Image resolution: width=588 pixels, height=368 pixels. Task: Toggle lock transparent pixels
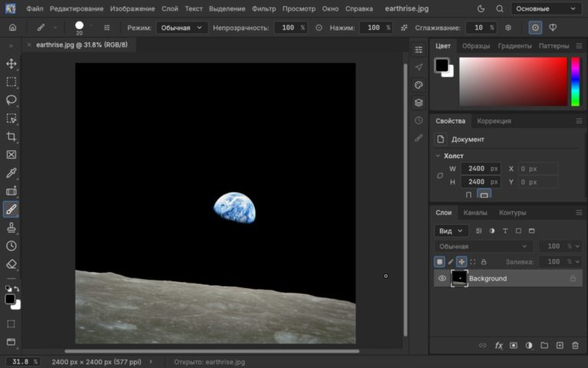[x=439, y=261]
